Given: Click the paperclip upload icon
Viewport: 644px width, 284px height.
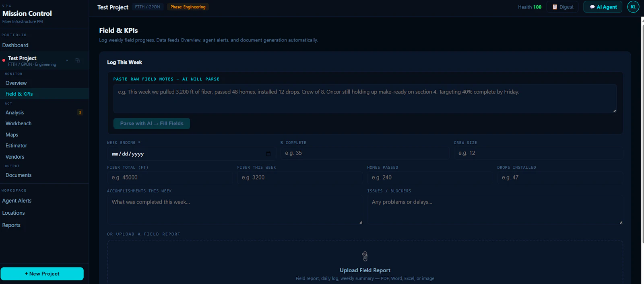Looking at the screenshot, I should [365, 256].
